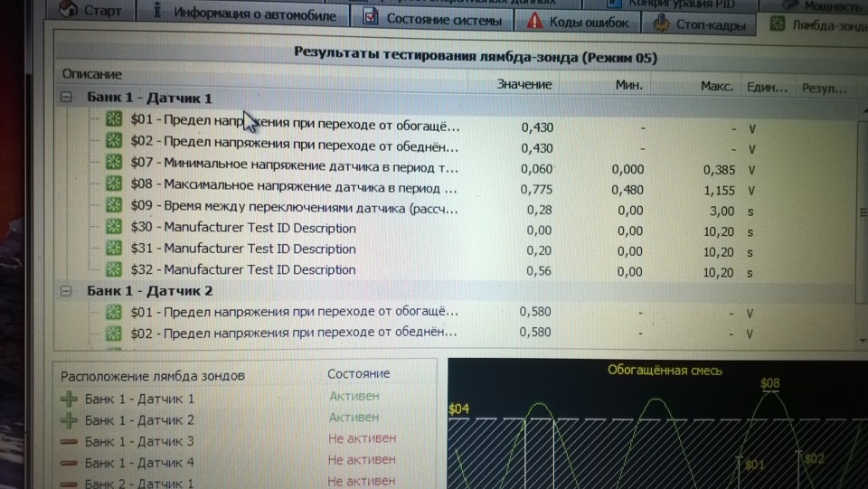Click the Един... column header
The height and width of the screenshot is (489, 868).
pos(767,88)
